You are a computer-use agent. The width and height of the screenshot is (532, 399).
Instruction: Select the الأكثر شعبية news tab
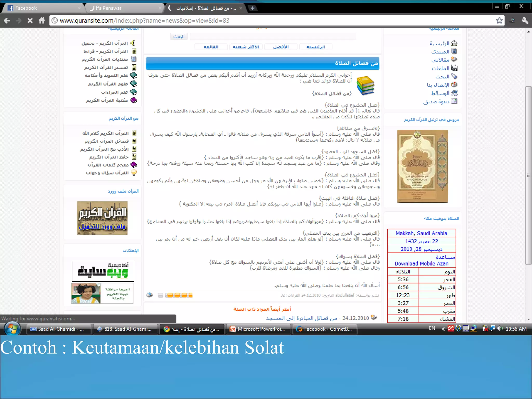[x=246, y=47]
